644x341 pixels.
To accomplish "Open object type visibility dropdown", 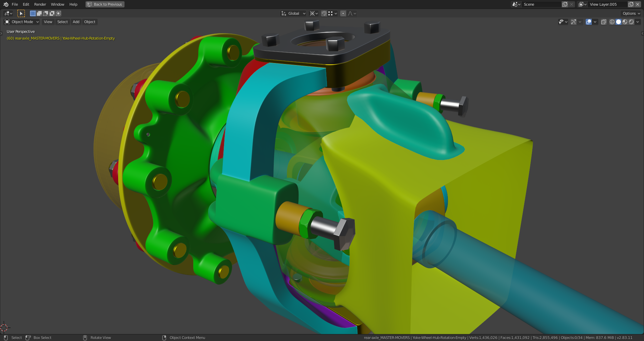I will [x=563, y=22].
